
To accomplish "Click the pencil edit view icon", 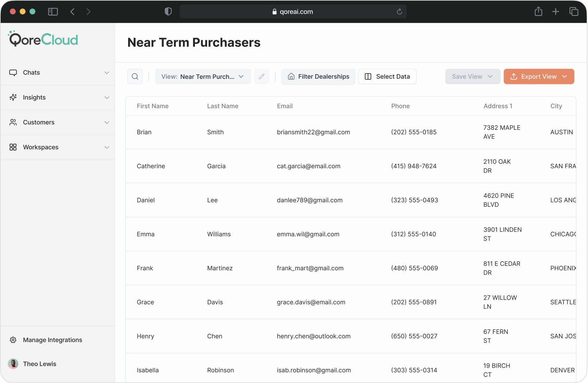I will click(261, 77).
